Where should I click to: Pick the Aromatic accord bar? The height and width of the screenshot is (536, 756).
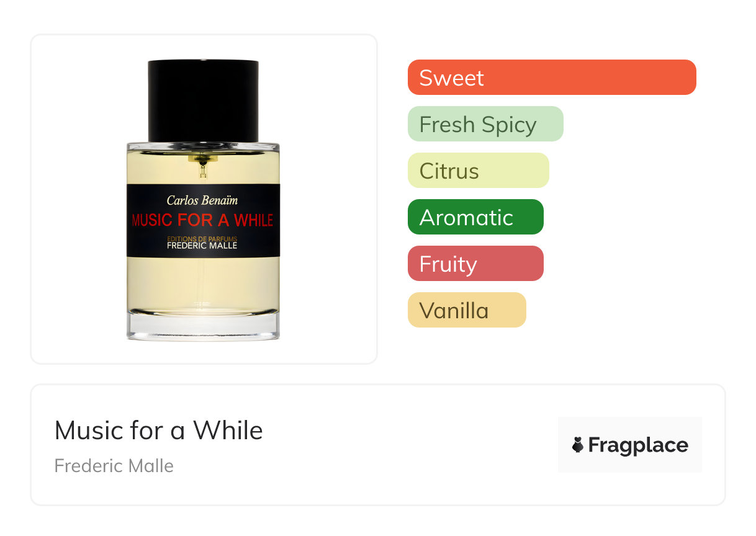click(x=475, y=217)
